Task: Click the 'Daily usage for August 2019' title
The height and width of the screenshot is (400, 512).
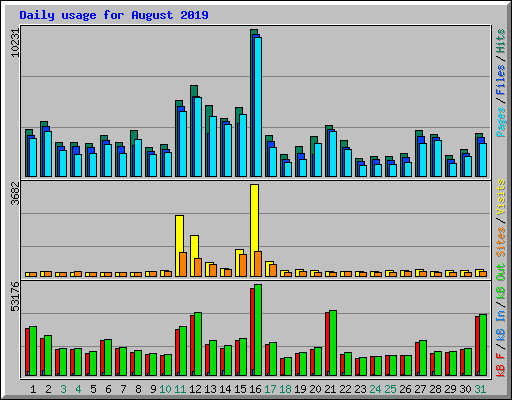Action: (114, 15)
